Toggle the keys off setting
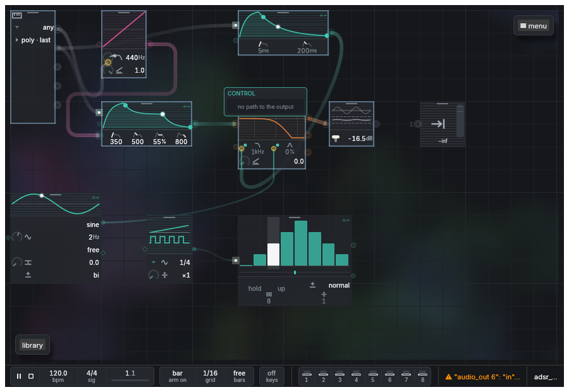 tap(271, 376)
